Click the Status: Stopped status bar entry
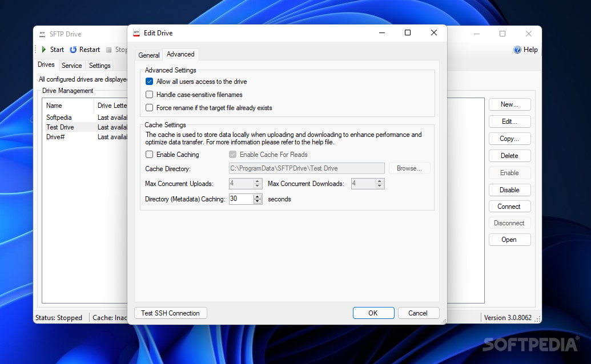 coord(59,318)
